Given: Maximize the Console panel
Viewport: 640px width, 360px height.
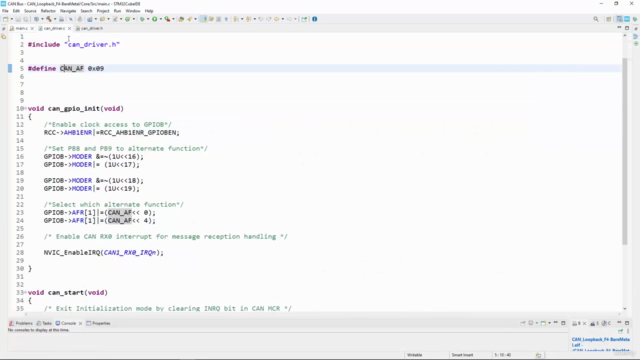Looking at the screenshot, I should pyautogui.click(x=563, y=323).
